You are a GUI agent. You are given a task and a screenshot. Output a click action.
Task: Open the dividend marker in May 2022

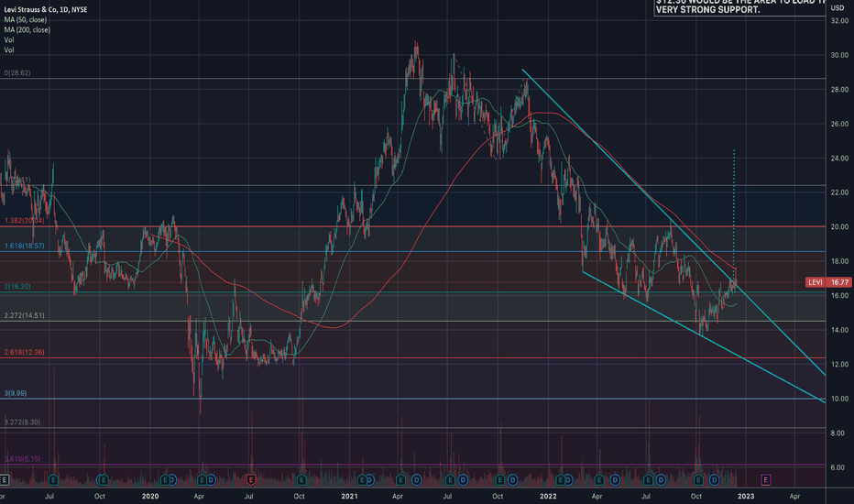pos(615,480)
